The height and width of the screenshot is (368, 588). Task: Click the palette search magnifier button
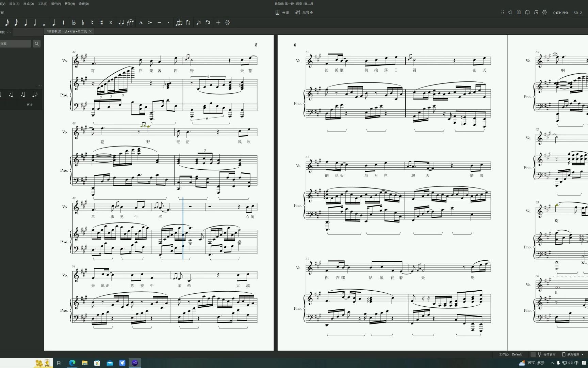[x=37, y=44]
